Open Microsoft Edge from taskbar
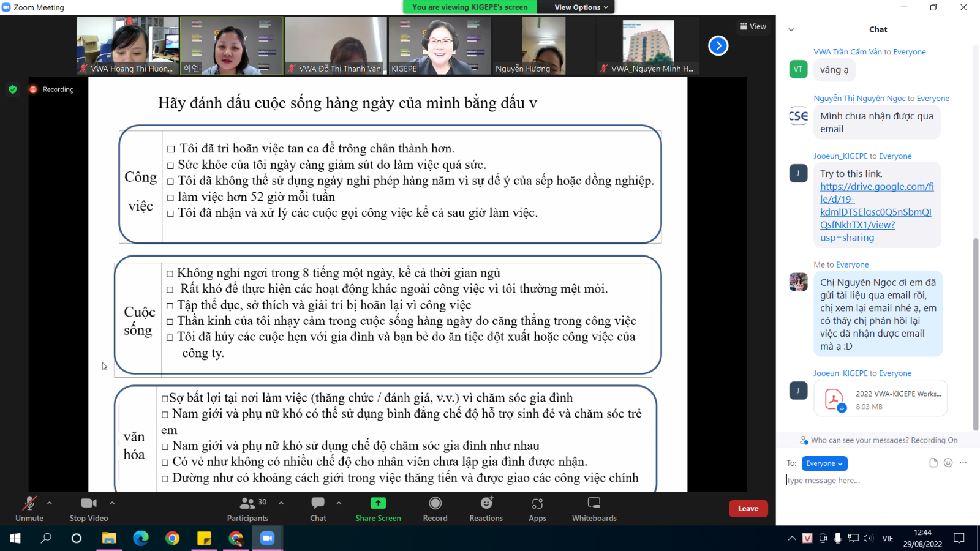The image size is (980, 551). tap(141, 538)
